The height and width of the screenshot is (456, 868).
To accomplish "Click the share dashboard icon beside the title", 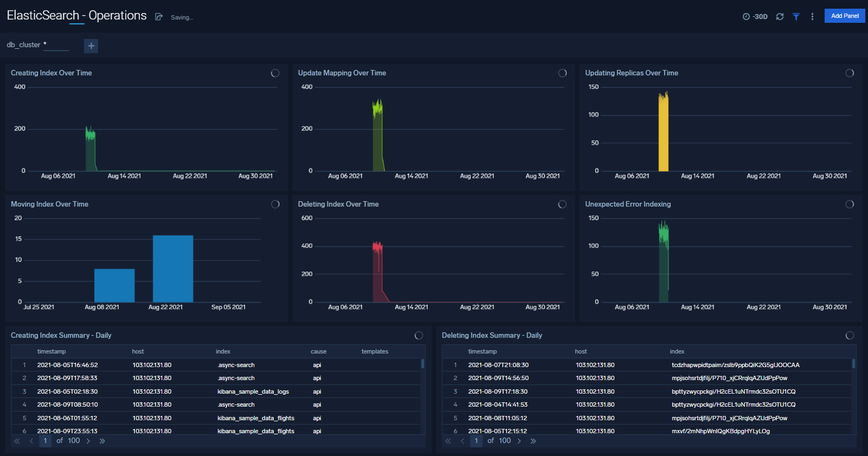I will coord(159,17).
